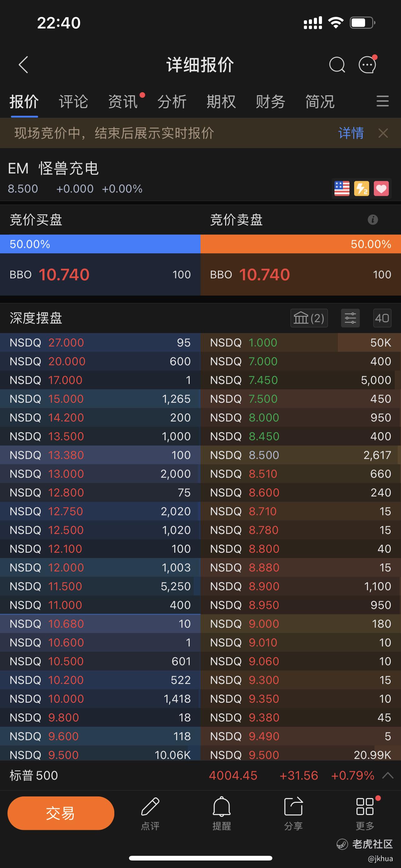Select ask row at price 8.710
This screenshot has height=868, width=401.
301,511
